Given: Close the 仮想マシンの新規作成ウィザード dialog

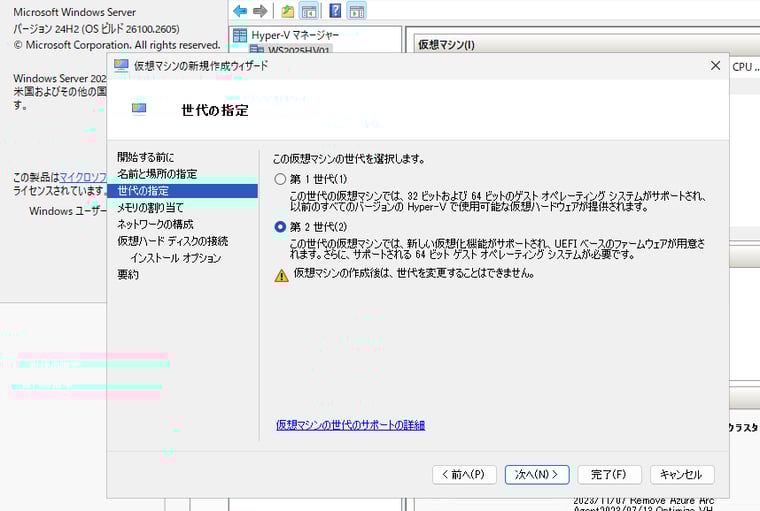Looking at the screenshot, I should coord(715,65).
